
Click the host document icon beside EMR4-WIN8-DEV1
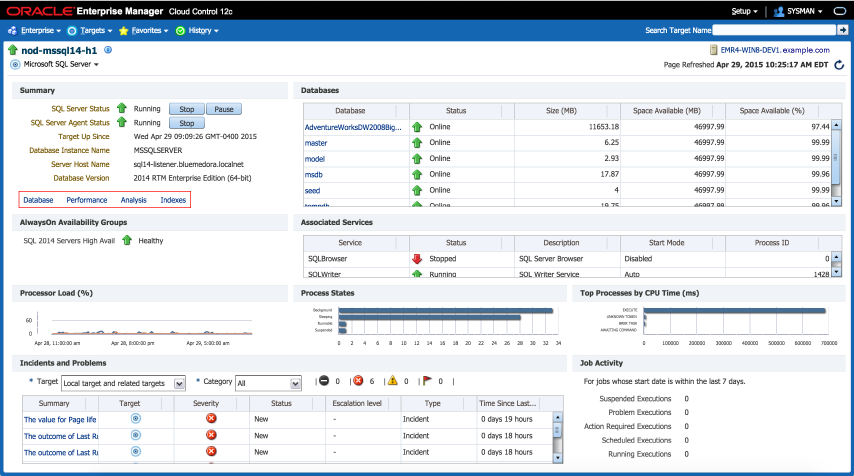click(x=713, y=50)
